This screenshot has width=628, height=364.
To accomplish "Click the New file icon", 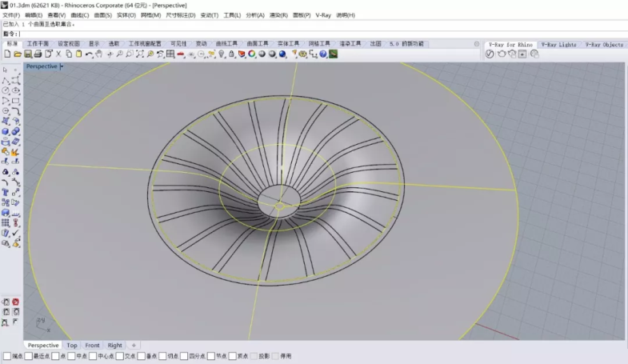I will [7, 54].
